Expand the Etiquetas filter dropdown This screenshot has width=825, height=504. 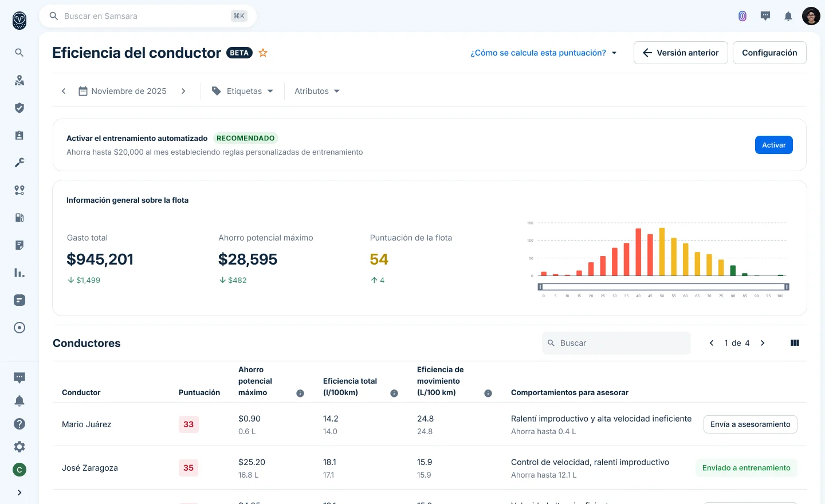click(x=242, y=91)
